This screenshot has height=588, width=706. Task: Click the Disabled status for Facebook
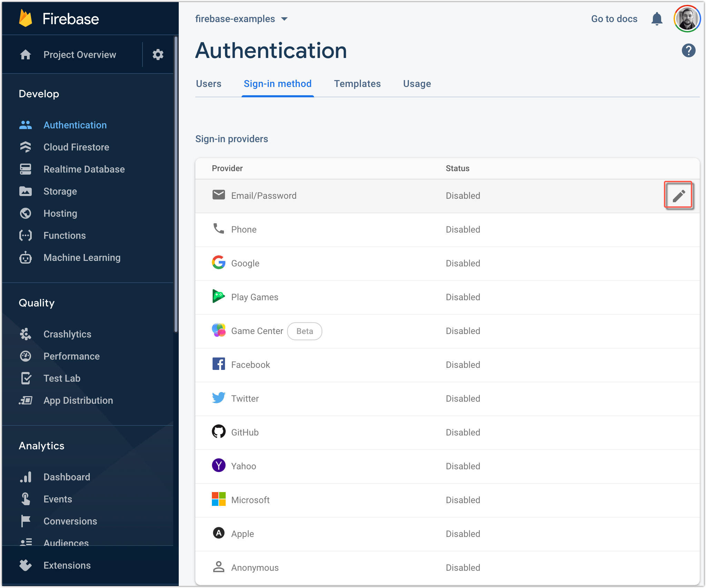pos(463,365)
